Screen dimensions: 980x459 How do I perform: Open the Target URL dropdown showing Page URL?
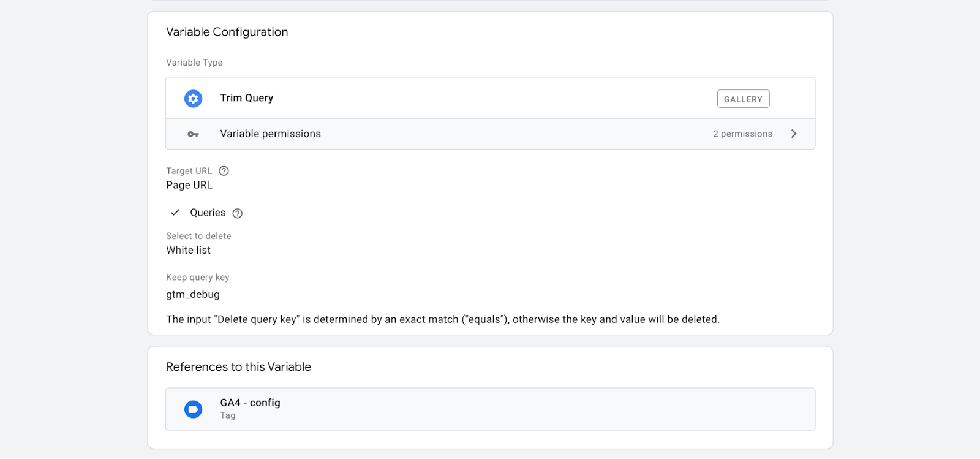[x=189, y=184]
